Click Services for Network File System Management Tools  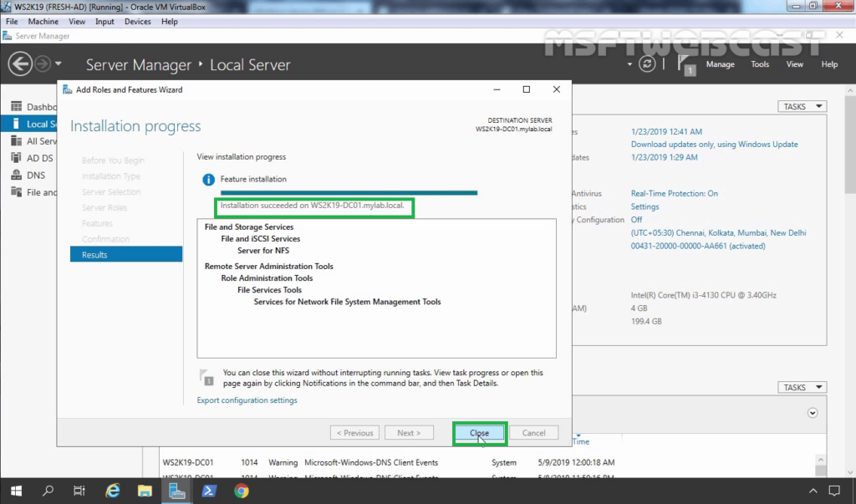click(347, 302)
